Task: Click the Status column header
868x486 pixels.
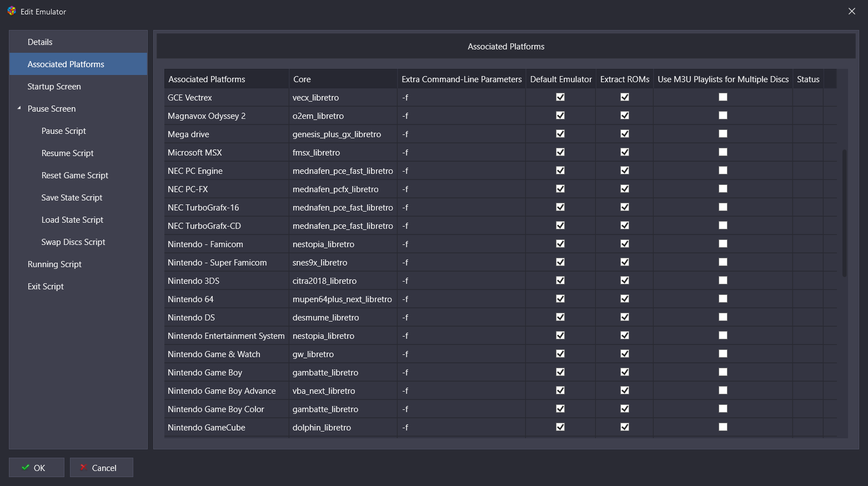Action: [x=808, y=79]
